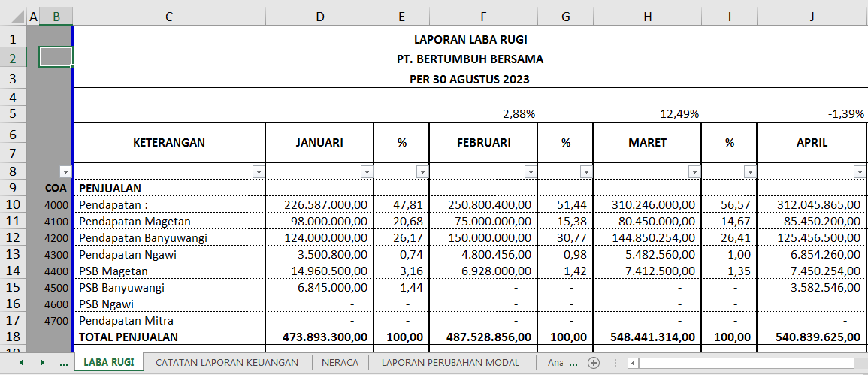Image resolution: width=868 pixels, height=375 pixels.
Task: Click value 3.582.546,00 in APRIL
Action: click(x=812, y=288)
